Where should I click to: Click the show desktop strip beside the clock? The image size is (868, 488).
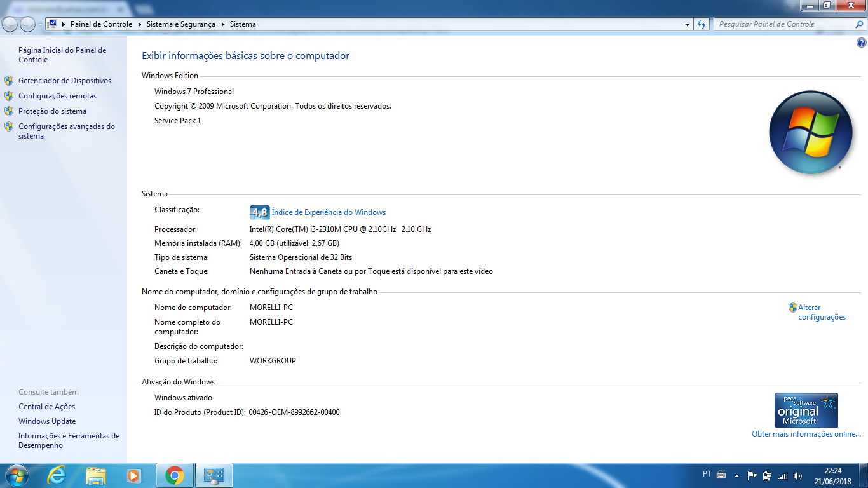pos(864,475)
